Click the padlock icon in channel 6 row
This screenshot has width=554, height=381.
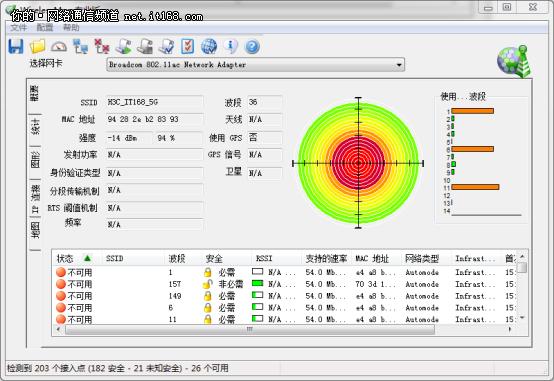click(208, 307)
